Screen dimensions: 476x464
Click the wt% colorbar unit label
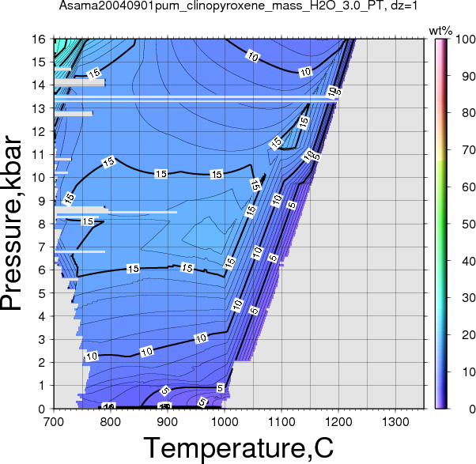click(x=440, y=31)
